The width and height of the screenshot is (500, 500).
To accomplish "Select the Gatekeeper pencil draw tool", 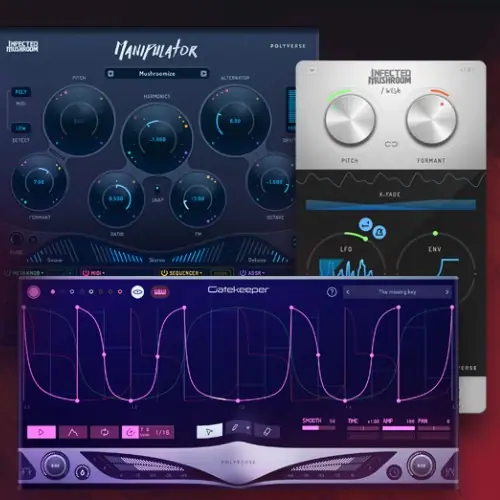I will click(235, 428).
